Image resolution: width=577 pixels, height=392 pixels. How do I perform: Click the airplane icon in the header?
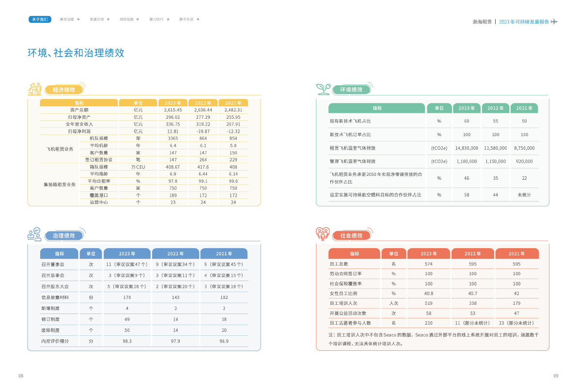pyautogui.click(x=554, y=22)
